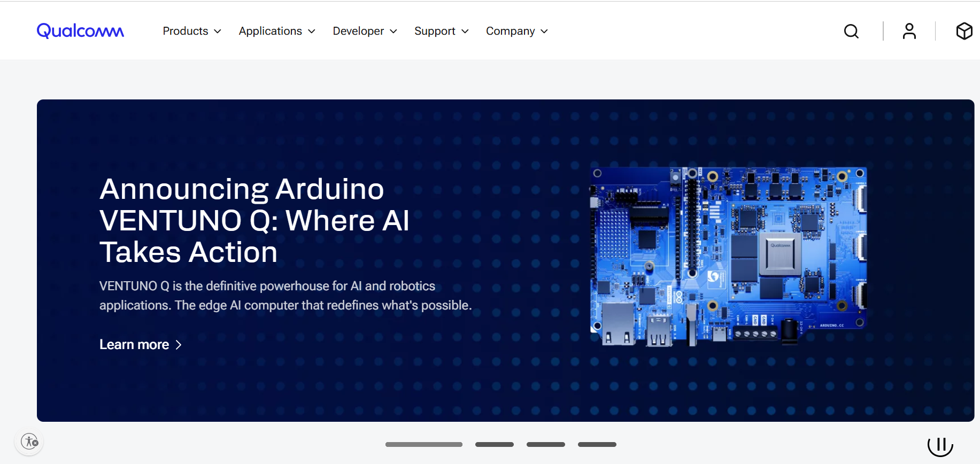Click the cube icon in header
The height and width of the screenshot is (464, 980).
964,32
